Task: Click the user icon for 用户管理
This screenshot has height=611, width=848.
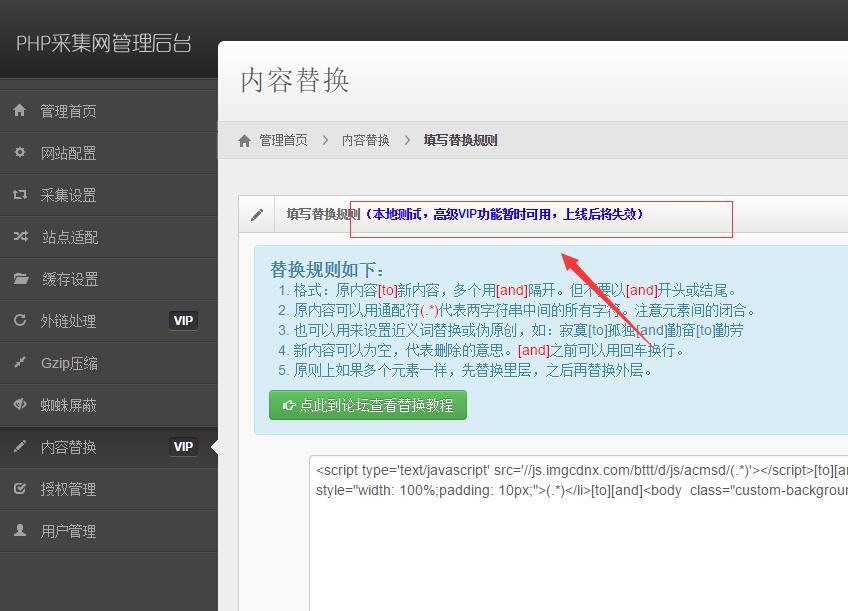Action: pos(19,530)
